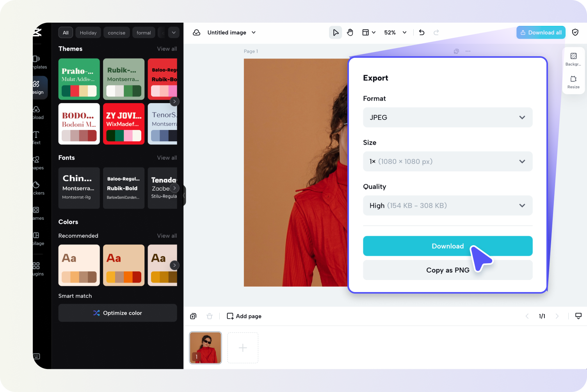The height and width of the screenshot is (392, 587).
Task: Open the Upload sidebar panel
Action: [38, 112]
